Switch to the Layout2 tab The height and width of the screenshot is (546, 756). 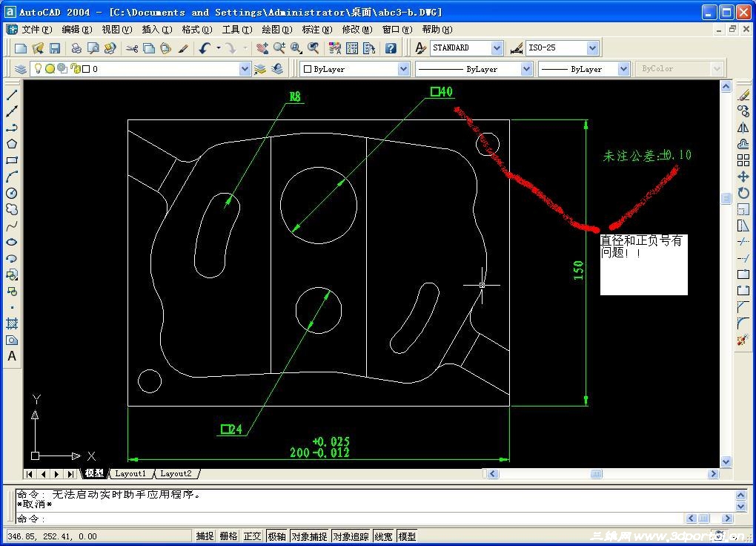pos(176,473)
